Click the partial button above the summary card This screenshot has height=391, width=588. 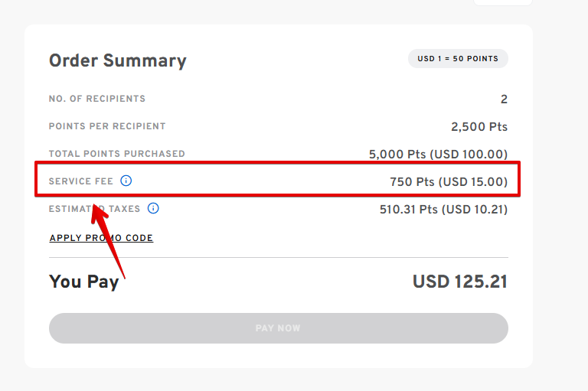(x=502, y=2)
